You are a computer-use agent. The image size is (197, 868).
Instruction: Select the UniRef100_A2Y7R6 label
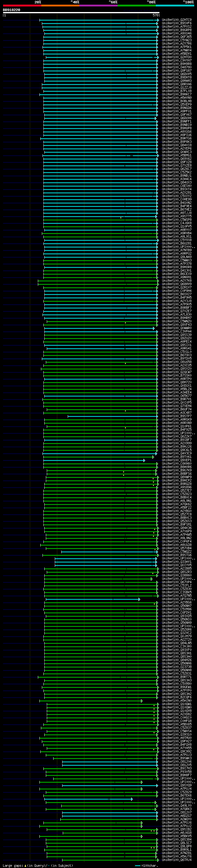point(177,43)
